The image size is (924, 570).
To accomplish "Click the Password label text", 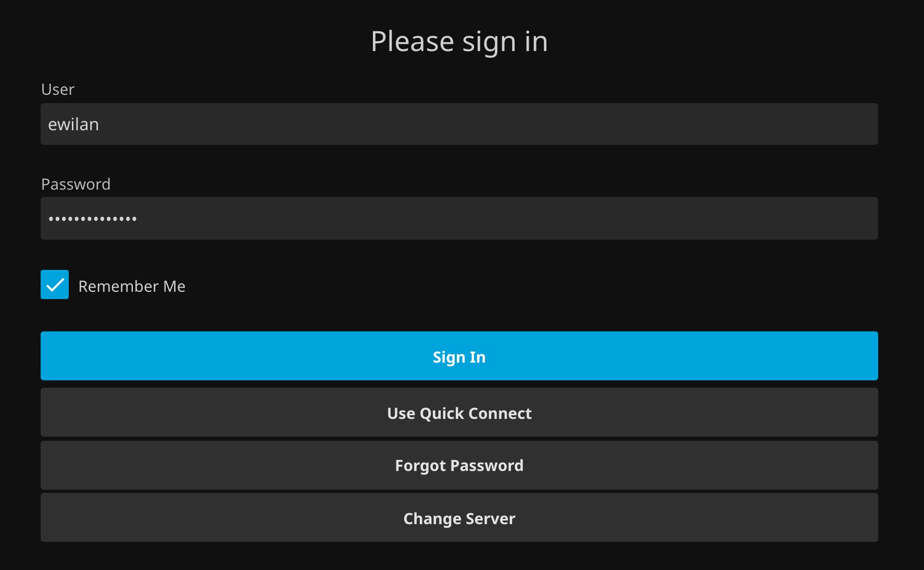I will coord(76,184).
